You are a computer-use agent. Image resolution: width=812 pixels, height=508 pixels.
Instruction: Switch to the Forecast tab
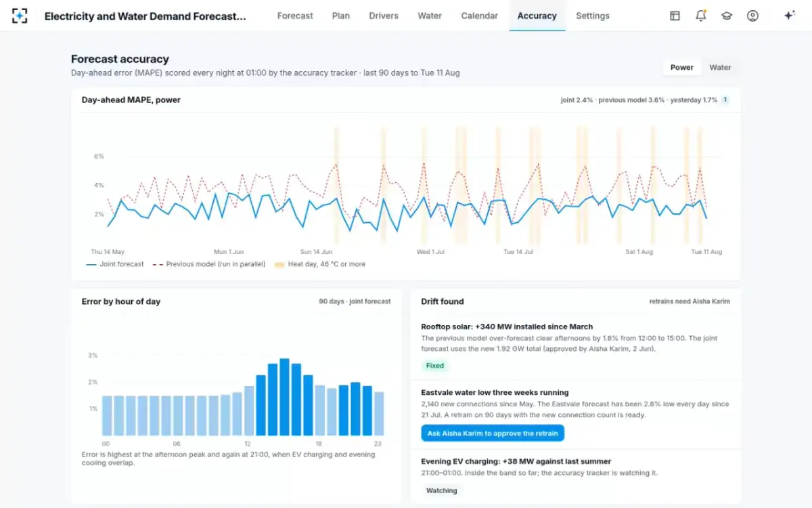295,16
